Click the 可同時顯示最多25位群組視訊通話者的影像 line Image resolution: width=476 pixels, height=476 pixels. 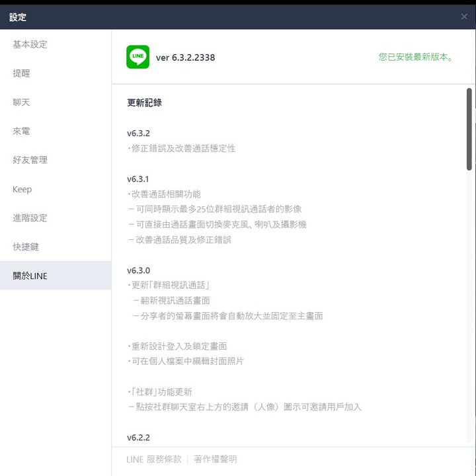coord(215,209)
